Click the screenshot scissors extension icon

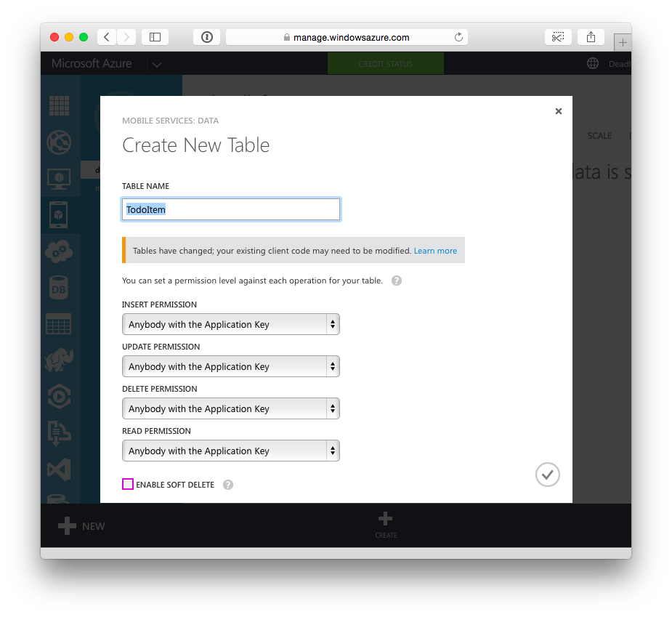coord(558,37)
